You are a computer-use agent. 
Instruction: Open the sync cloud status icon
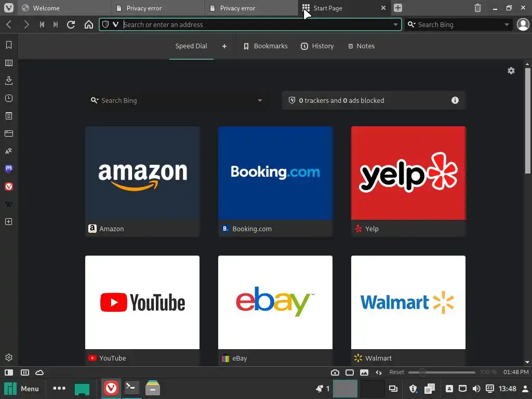[x=39, y=372]
